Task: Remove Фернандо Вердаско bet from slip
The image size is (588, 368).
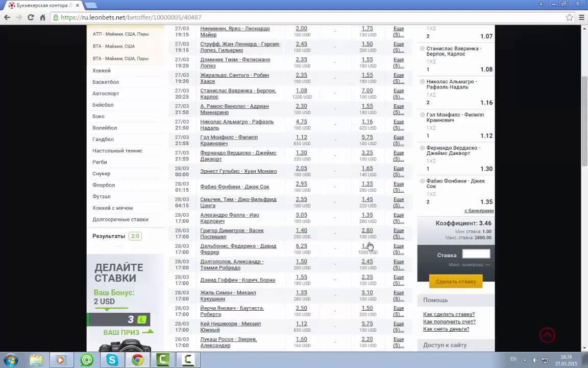Action: pos(422,148)
